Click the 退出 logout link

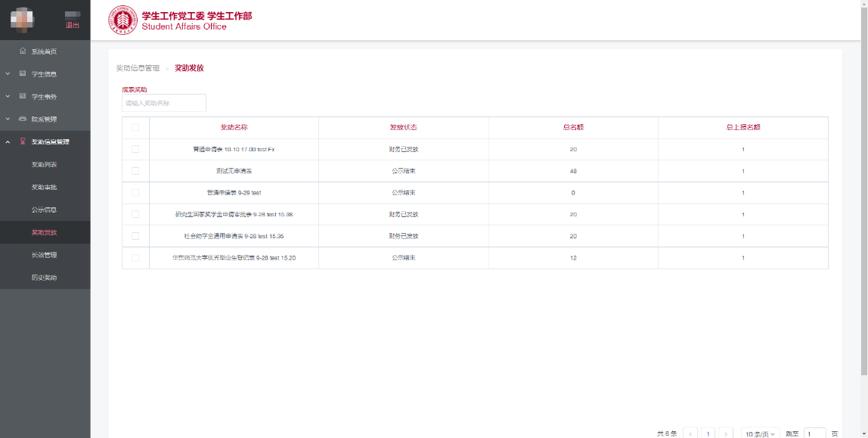[73, 25]
